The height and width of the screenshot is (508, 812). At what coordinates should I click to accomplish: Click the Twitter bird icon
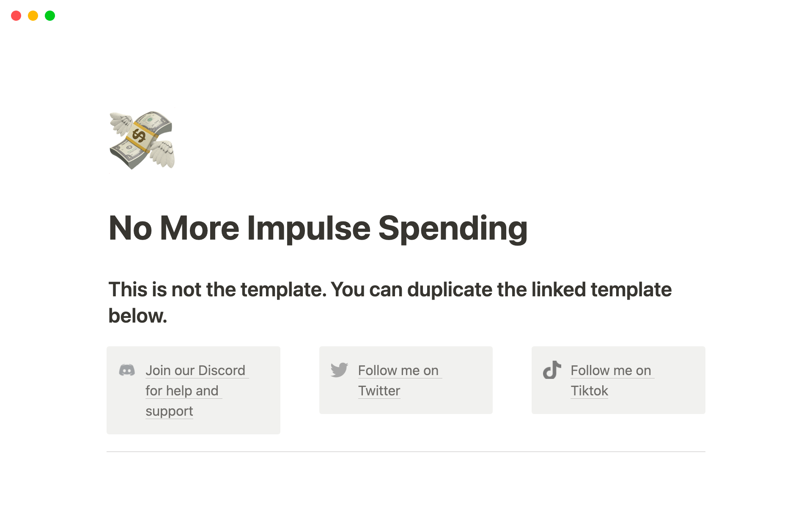point(339,370)
